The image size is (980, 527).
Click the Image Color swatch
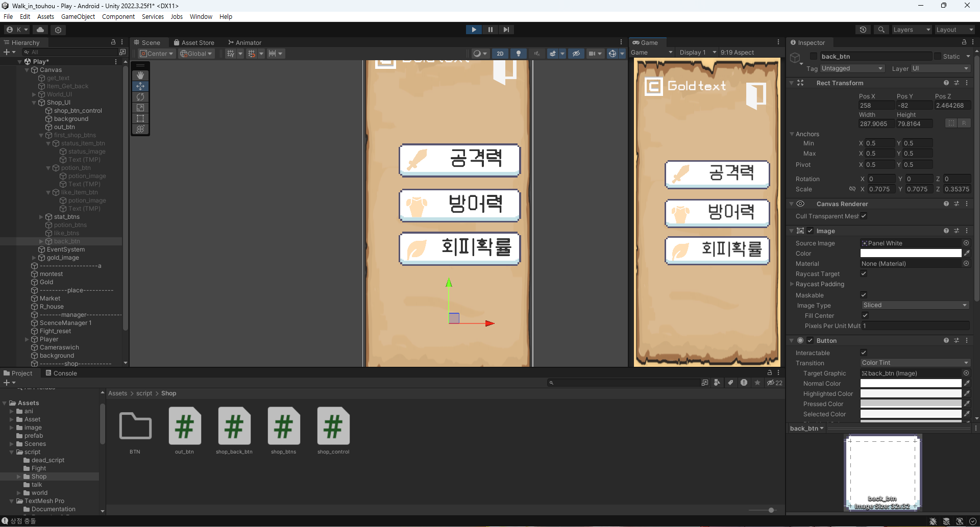911,253
